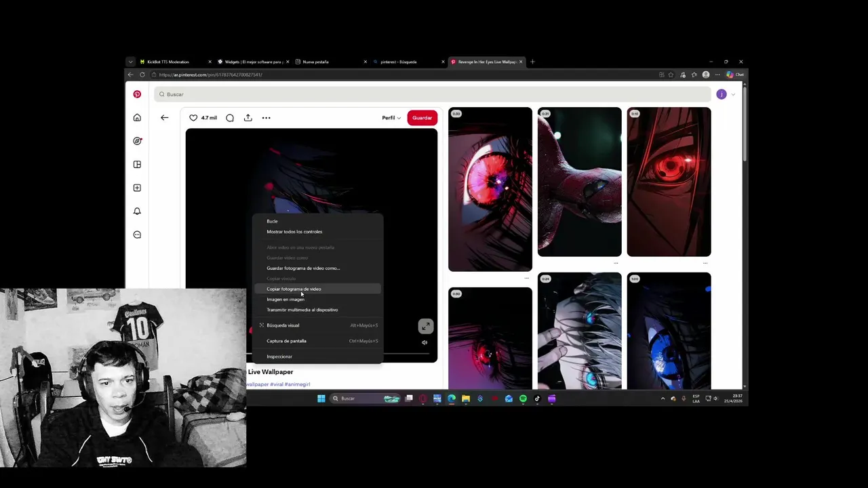
Task: Close the Revenge In Her Eyes tab
Action: point(521,62)
